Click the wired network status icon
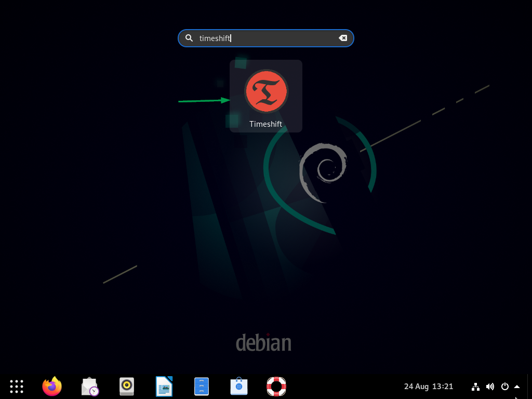The image size is (532, 399). pos(476,387)
